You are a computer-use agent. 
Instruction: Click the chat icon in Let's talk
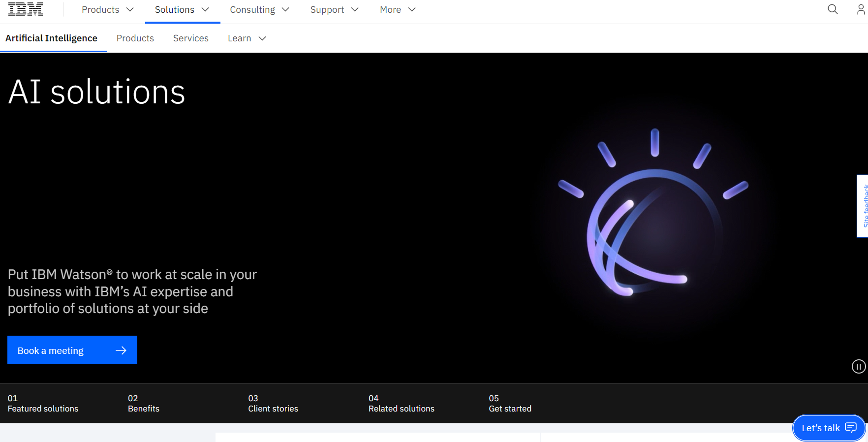pyautogui.click(x=851, y=428)
